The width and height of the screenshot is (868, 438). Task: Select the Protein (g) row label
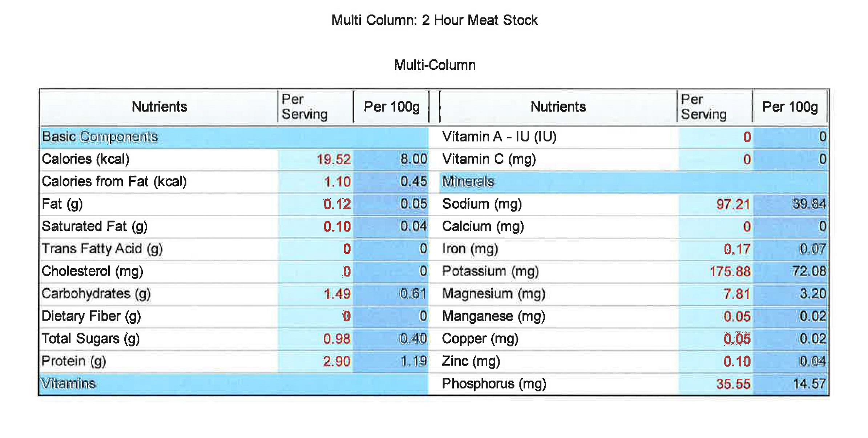(x=74, y=361)
